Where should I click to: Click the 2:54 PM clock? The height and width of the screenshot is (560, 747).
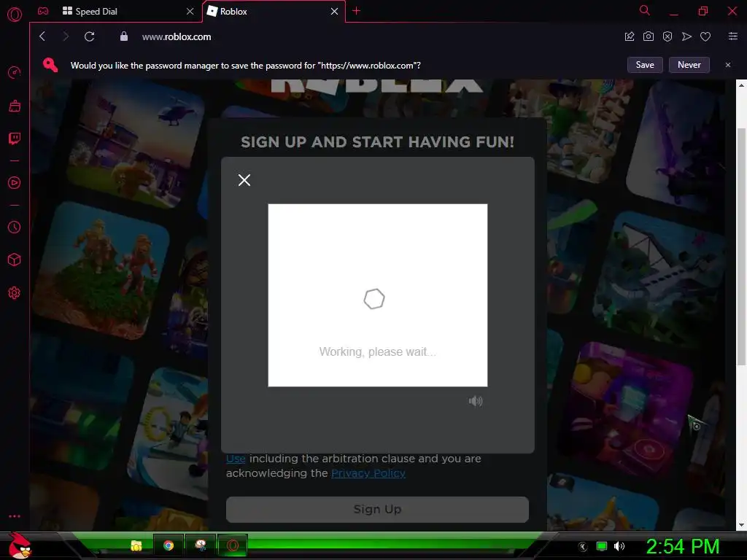(x=682, y=547)
